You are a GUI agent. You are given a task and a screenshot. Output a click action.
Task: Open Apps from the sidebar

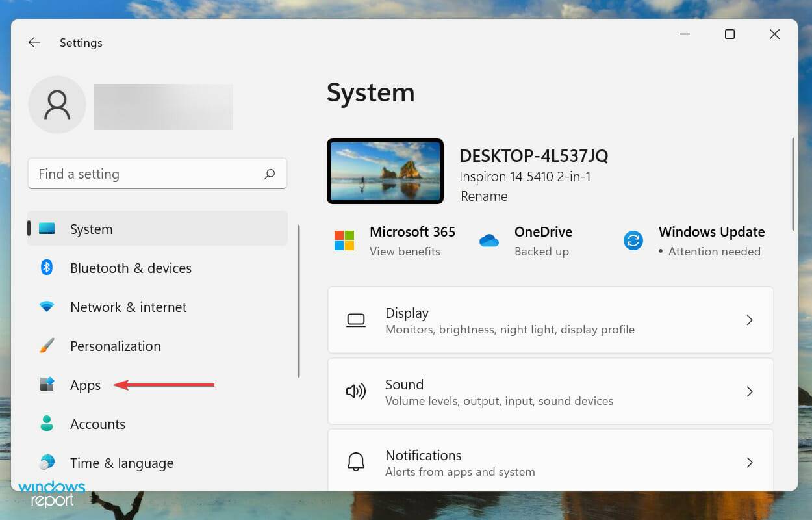tap(85, 385)
